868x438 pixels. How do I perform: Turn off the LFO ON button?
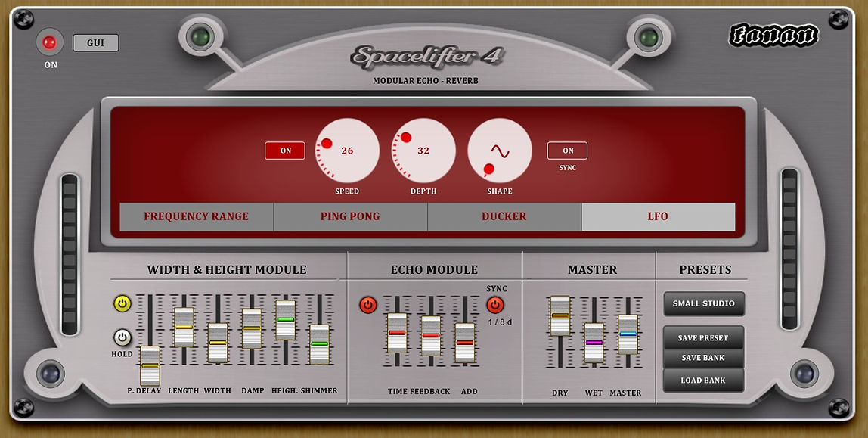pyautogui.click(x=285, y=151)
